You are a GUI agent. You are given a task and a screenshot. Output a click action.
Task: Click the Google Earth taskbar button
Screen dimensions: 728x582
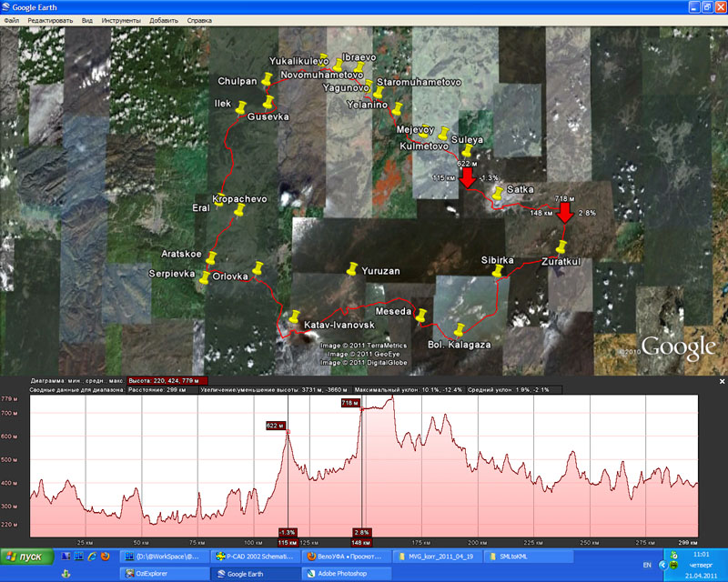255,574
